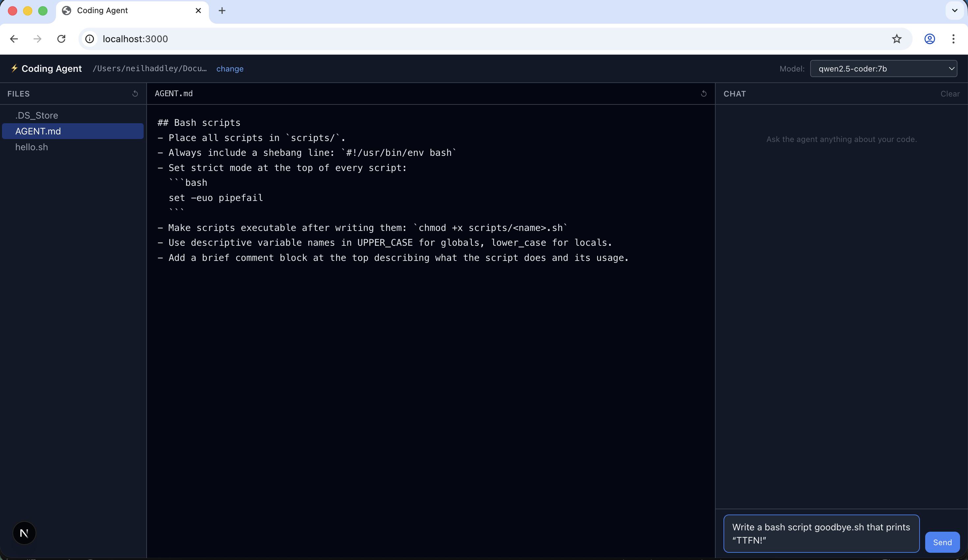Select hello.sh in the file list
Image resolution: width=968 pixels, height=560 pixels.
32,147
